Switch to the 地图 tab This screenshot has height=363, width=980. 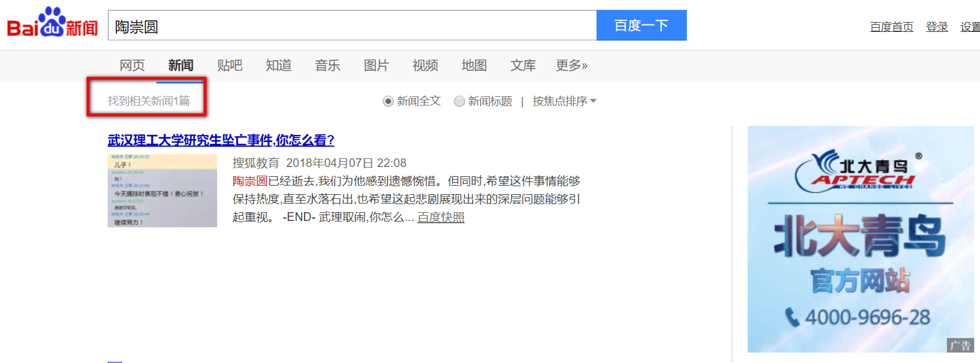(x=474, y=66)
